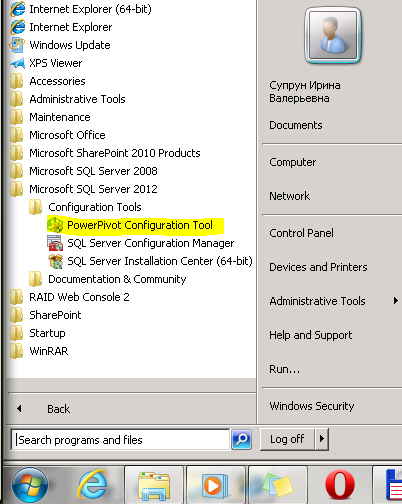
Task: Open the Run... dialog
Action: pyautogui.click(x=285, y=369)
